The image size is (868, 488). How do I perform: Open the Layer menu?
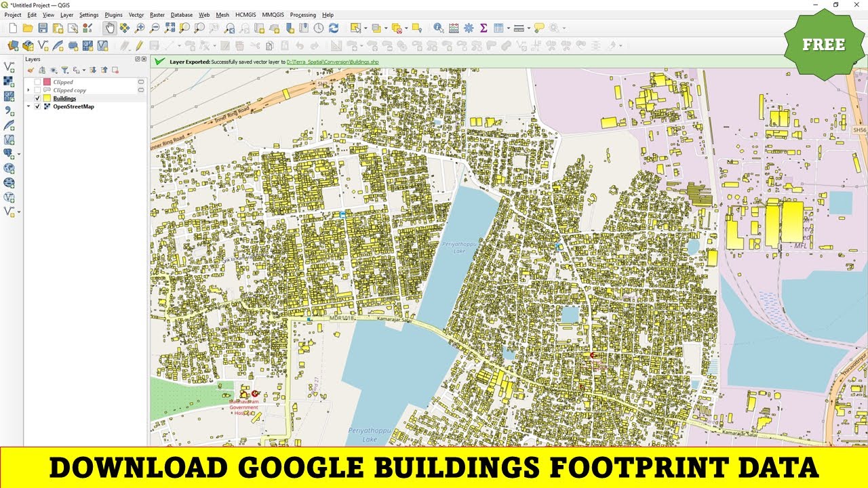[66, 14]
